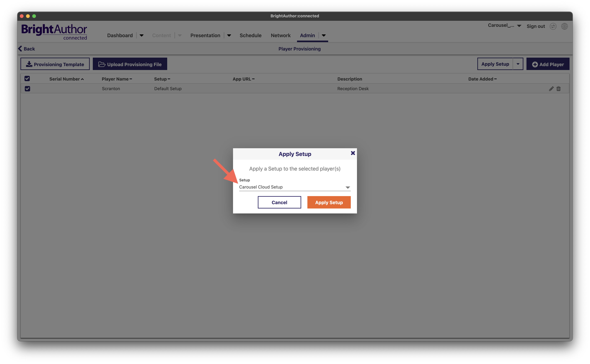Open the Schedule tab
Screen dimensions: 590x364
pyautogui.click(x=250, y=35)
